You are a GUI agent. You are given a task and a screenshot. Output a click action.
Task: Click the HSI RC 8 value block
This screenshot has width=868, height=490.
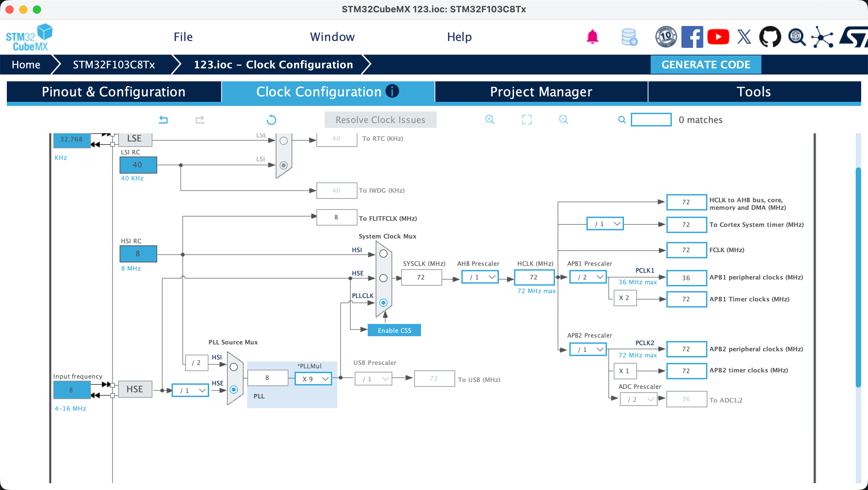pos(138,254)
